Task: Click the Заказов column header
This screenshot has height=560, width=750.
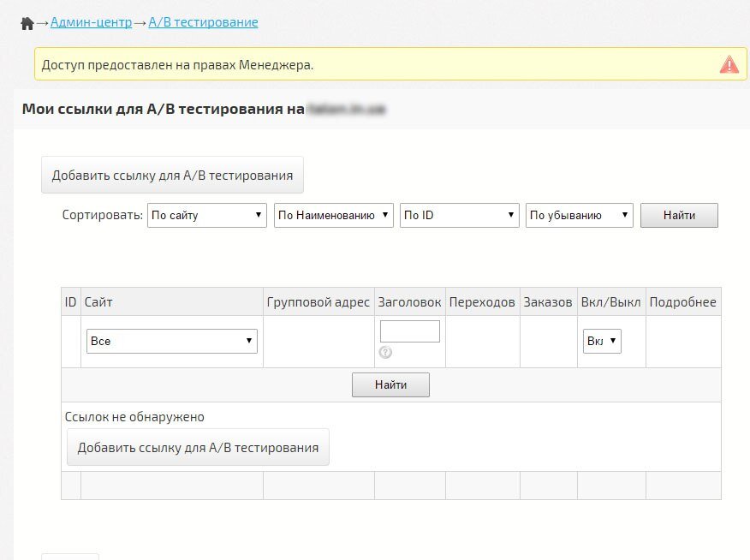Action: 548,302
